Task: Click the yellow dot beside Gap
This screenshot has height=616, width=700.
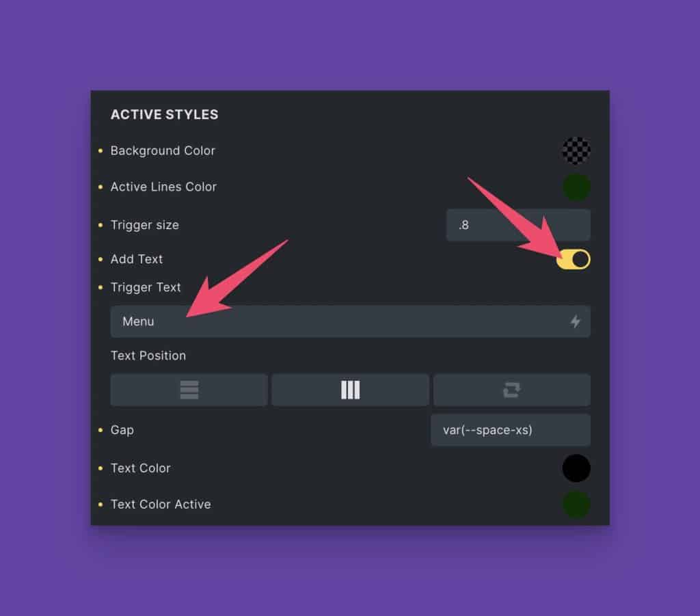Action: click(100, 430)
